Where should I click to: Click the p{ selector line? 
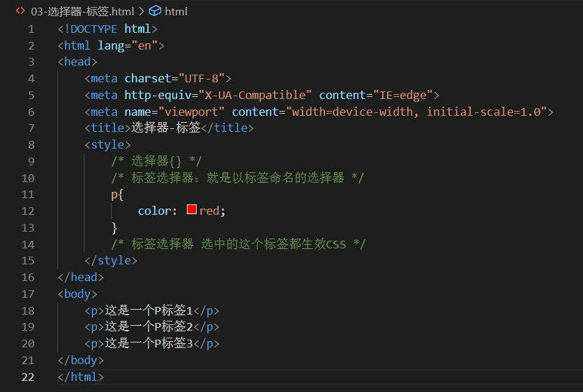pos(117,195)
